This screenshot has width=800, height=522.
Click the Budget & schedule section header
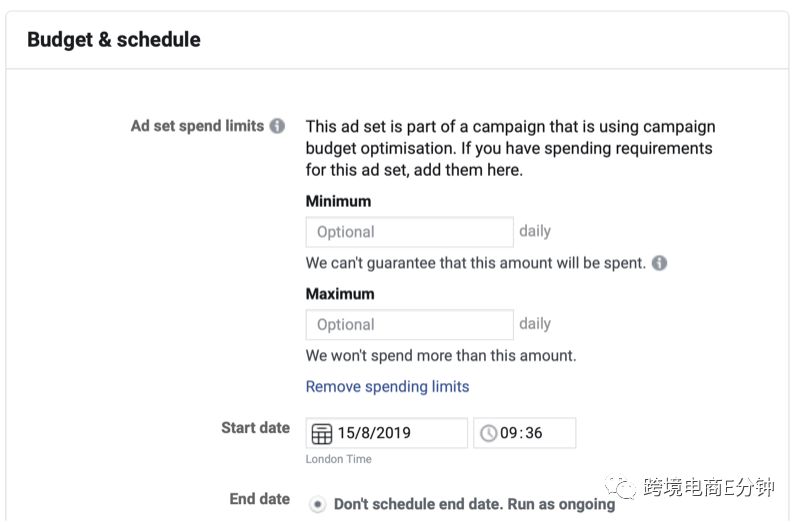click(x=114, y=40)
